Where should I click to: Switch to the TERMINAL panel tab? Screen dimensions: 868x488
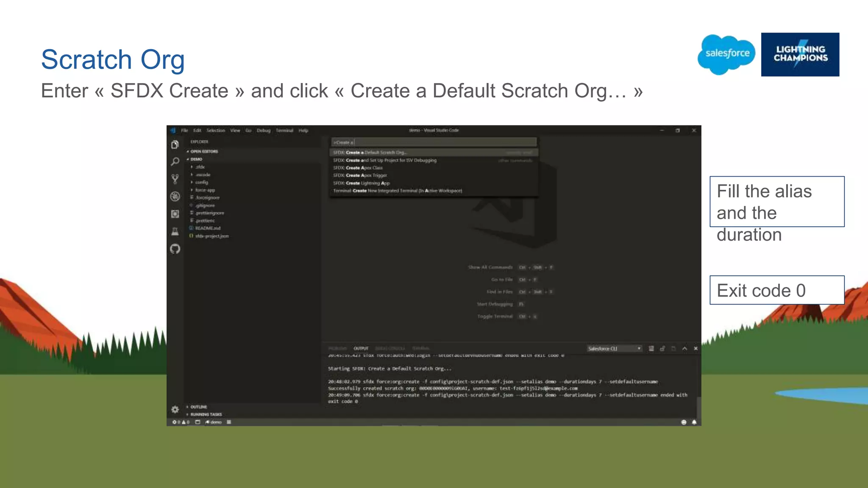(421, 349)
